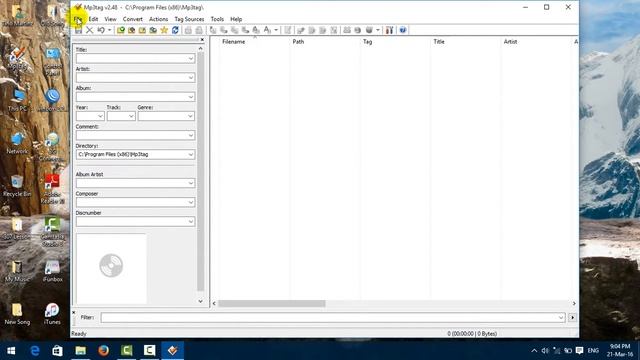Sort by the Tag column header
This screenshot has height=360, width=640.
[x=367, y=42]
